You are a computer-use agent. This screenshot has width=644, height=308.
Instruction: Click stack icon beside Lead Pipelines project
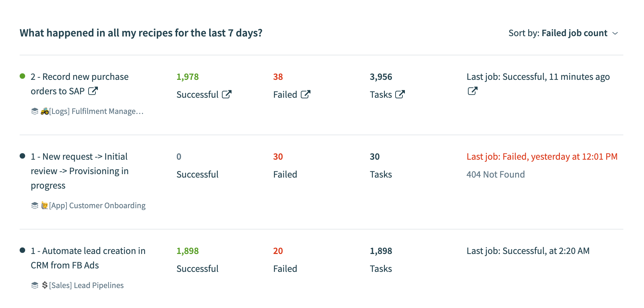(35, 286)
